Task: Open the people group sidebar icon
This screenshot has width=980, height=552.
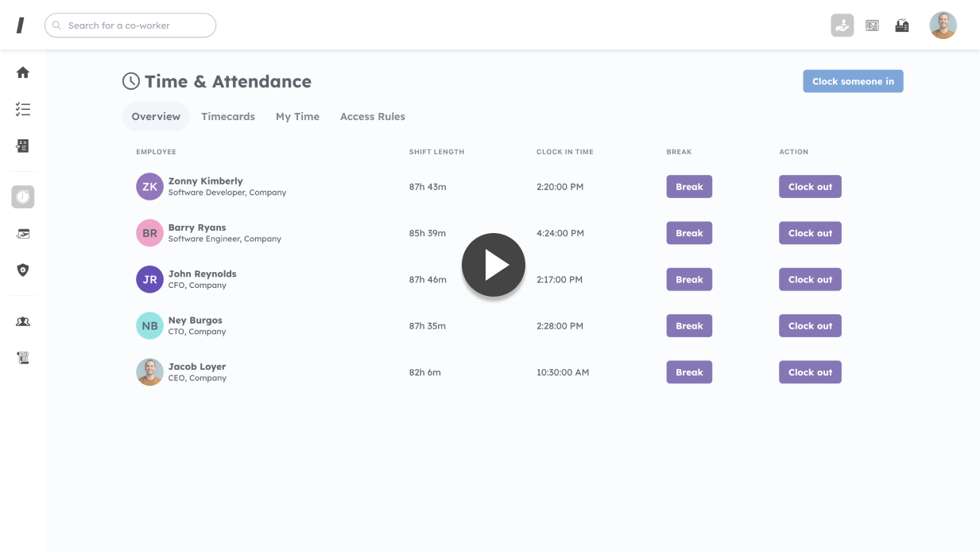Action: point(23,321)
